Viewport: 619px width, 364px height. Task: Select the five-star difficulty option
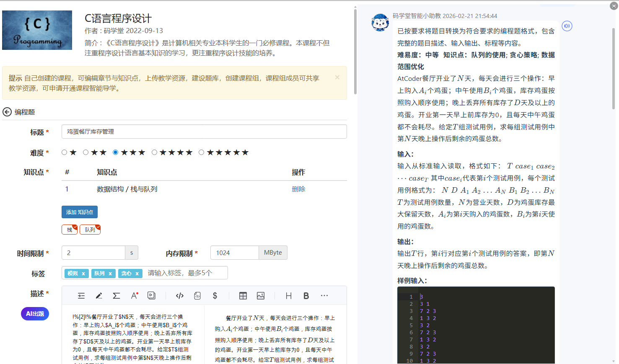click(202, 152)
